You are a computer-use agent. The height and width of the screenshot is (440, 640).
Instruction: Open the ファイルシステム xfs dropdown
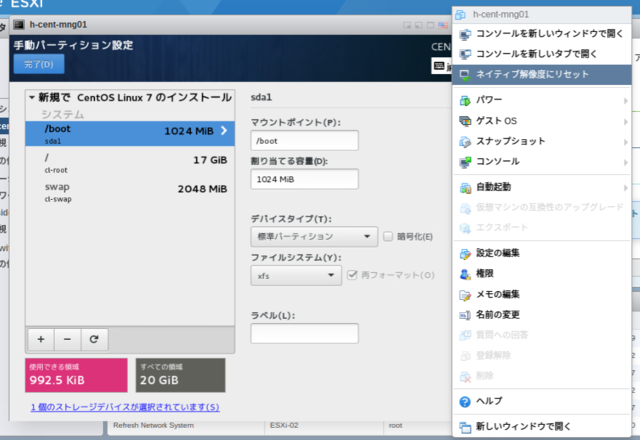[296, 276]
